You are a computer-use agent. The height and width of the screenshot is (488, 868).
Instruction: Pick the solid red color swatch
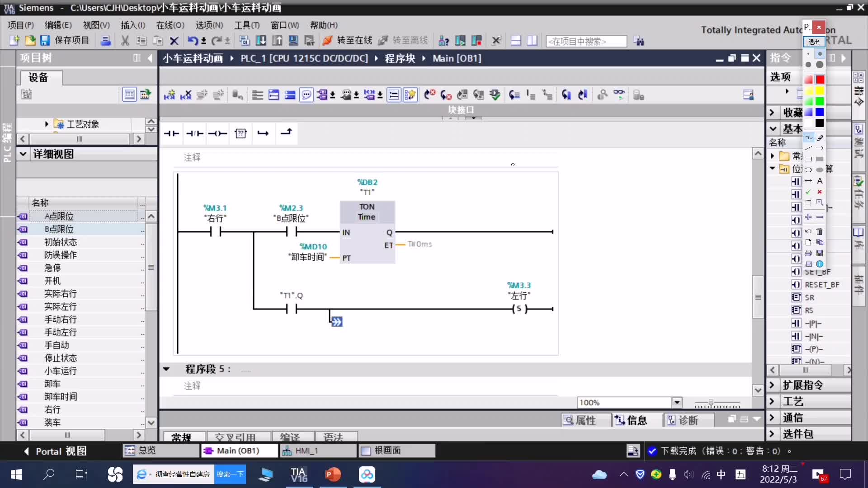click(x=820, y=80)
